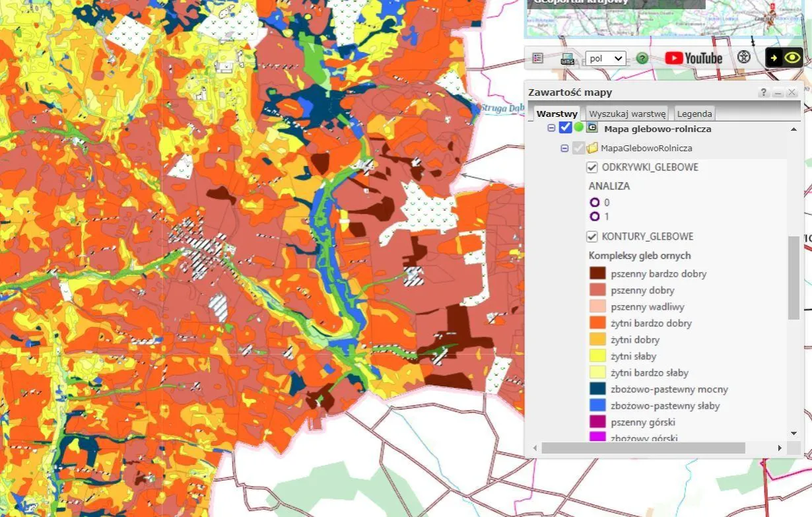Image resolution: width=812 pixels, height=517 pixels.
Task: Click the question mark on Zawartość mapy panel
Action: tap(763, 92)
